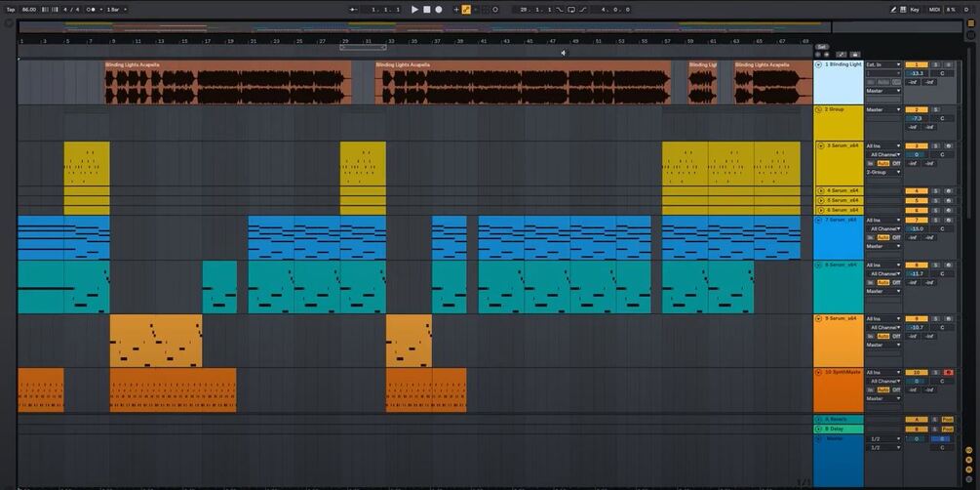Toggle A Reverb return Post button
The width and height of the screenshot is (980, 490).
[x=948, y=420]
